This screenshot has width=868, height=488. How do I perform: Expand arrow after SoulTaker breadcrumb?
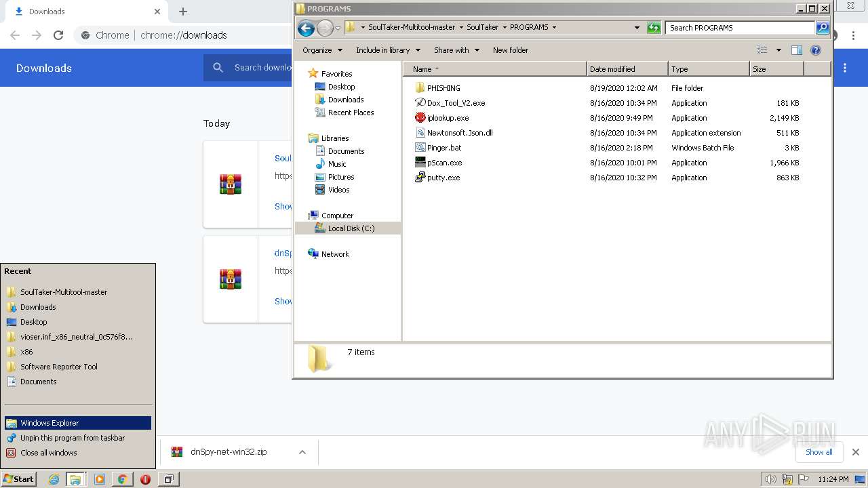pyautogui.click(x=504, y=28)
